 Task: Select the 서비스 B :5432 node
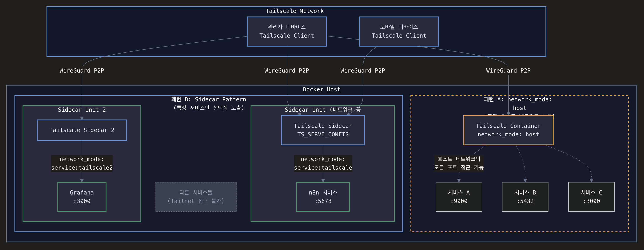pos(525,197)
